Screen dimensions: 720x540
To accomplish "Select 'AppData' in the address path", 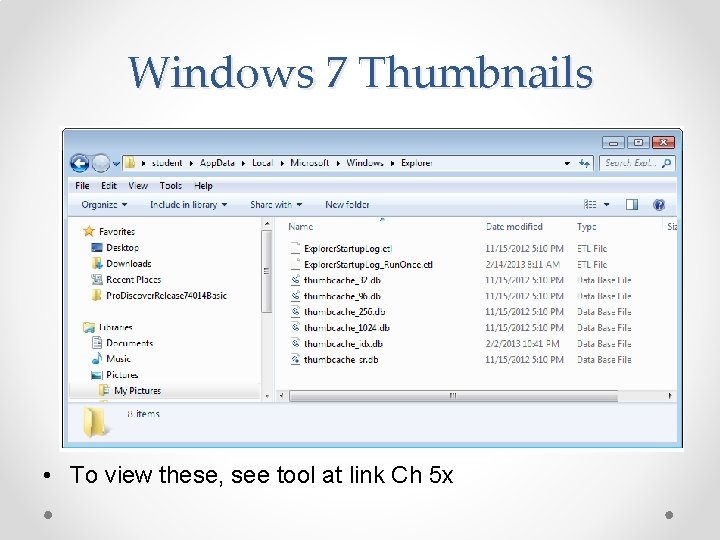I will (x=217, y=163).
